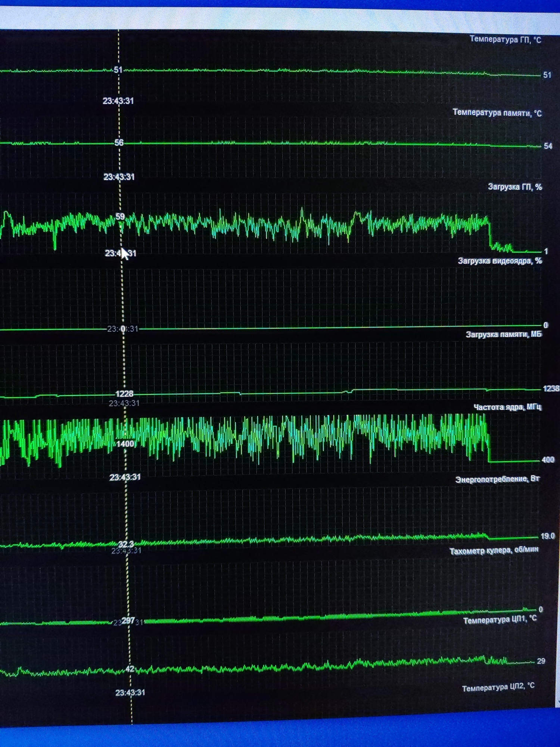Select the cursor readout 1400 on core clock graph
560x747 pixels.
click(125, 444)
